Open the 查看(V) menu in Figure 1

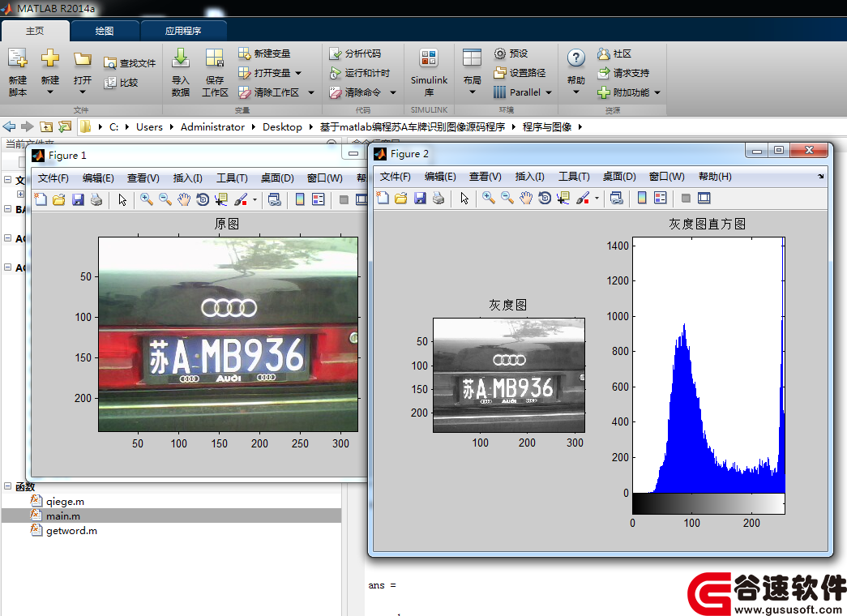(x=143, y=178)
